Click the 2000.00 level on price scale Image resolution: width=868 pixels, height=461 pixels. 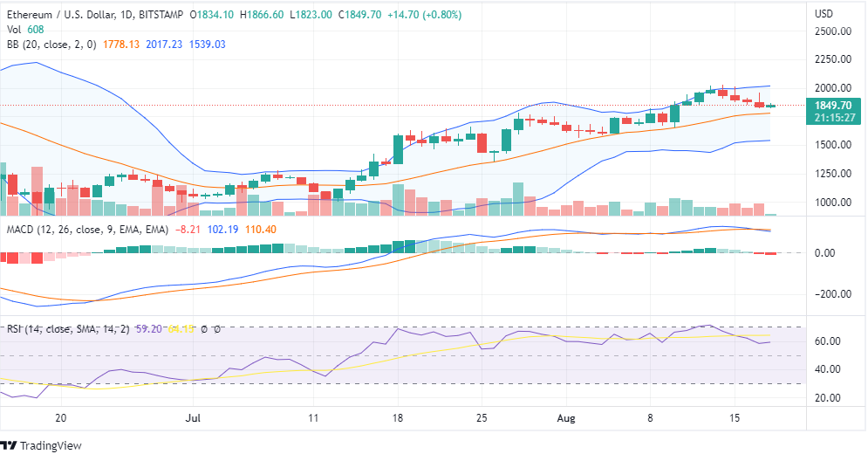[832, 88]
